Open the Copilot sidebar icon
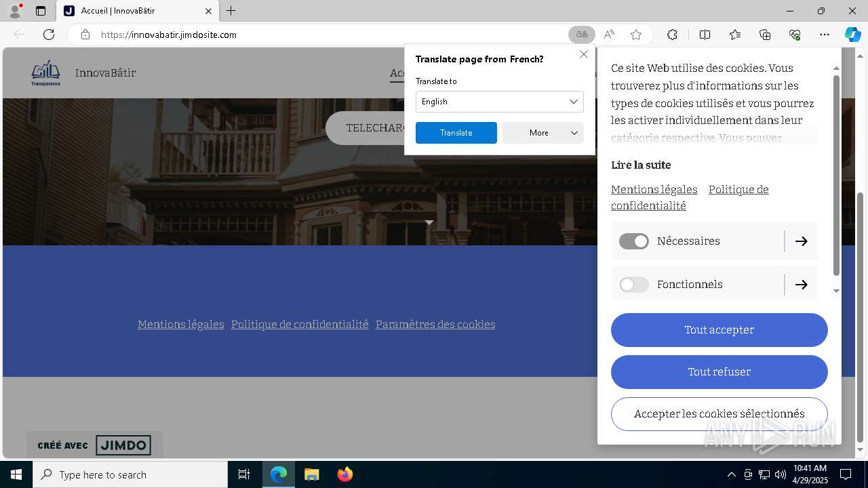The image size is (868, 488). point(852,35)
